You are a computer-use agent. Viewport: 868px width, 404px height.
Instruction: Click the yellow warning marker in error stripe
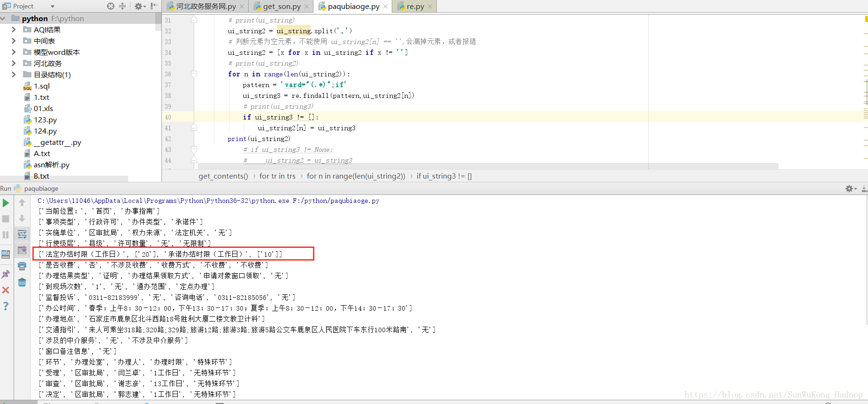tap(866, 19)
